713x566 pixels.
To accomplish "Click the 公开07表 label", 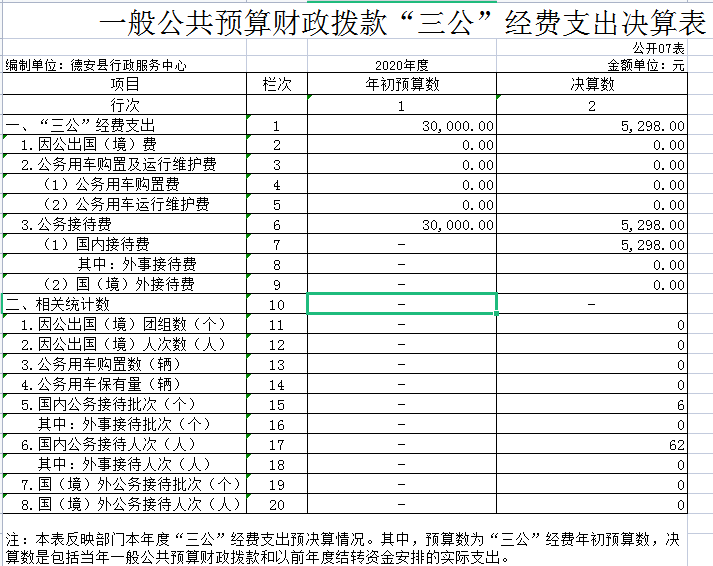I will coord(658,48).
